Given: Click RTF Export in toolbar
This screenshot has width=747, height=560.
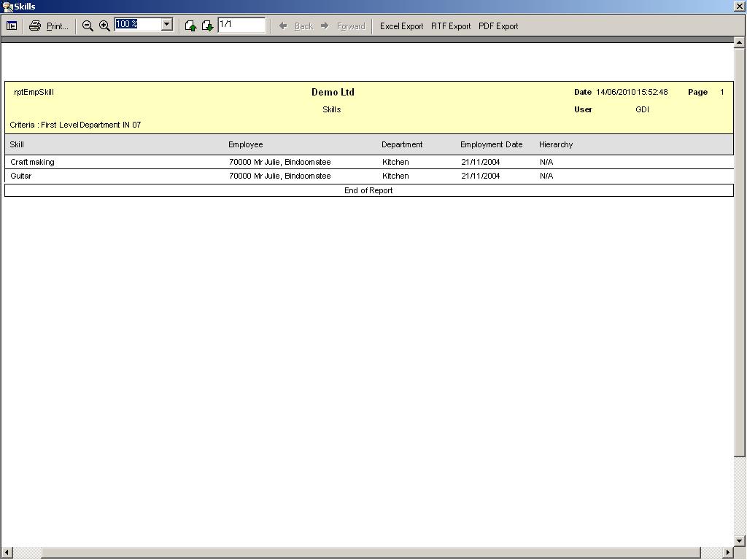Looking at the screenshot, I should pos(451,26).
